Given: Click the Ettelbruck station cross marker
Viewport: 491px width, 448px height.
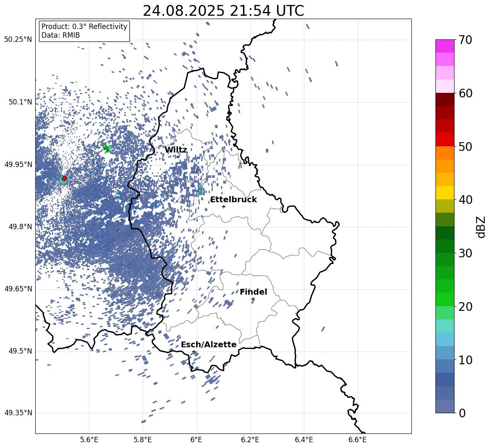Looking at the screenshot, I should (x=224, y=206).
